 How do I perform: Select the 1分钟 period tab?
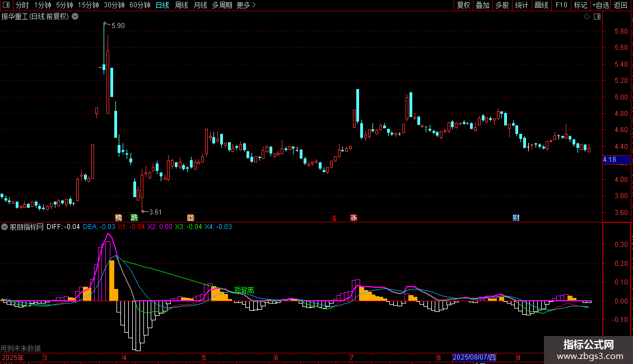point(43,5)
